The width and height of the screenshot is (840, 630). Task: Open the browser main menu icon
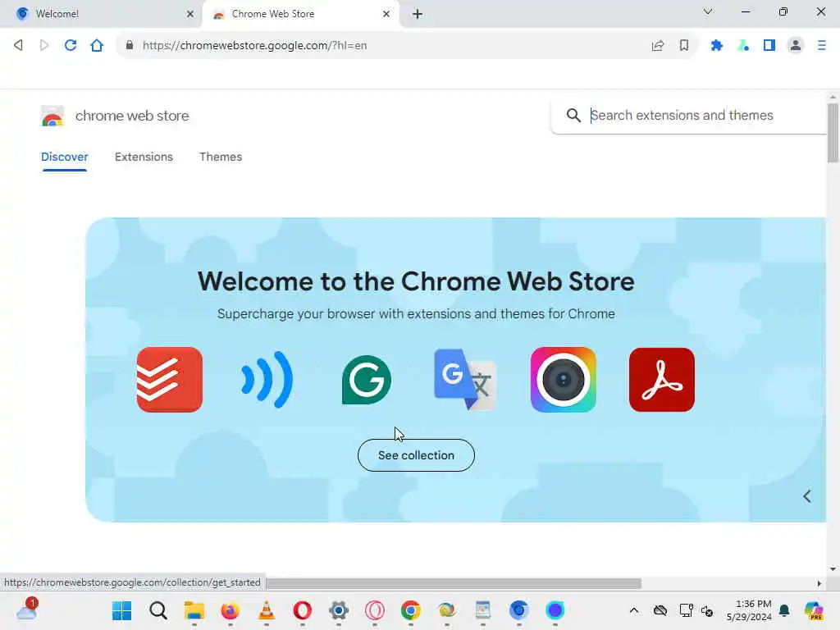(822, 46)
